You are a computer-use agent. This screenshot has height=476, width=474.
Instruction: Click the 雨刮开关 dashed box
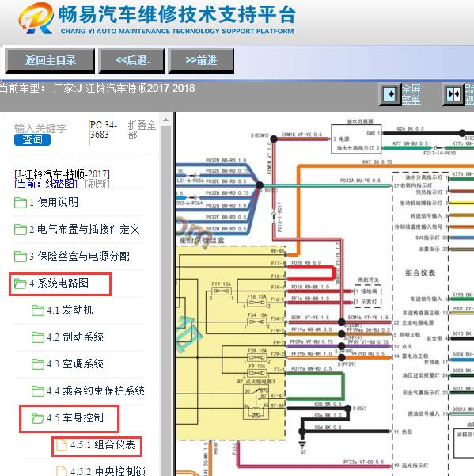(367, 296)
